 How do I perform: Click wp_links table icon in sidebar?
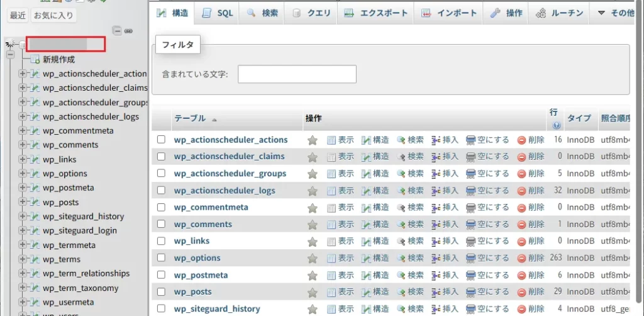coord(35,159)
